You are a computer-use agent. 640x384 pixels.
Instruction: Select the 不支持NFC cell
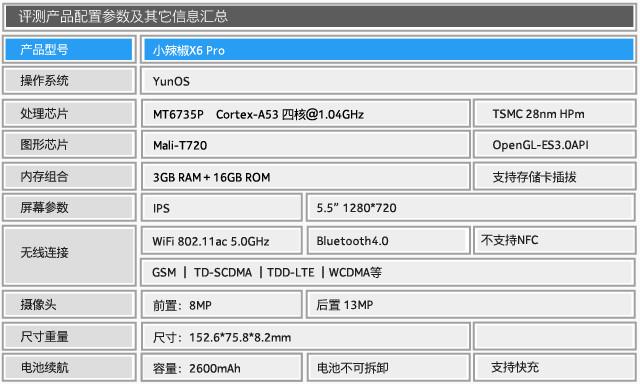[555, 240]
